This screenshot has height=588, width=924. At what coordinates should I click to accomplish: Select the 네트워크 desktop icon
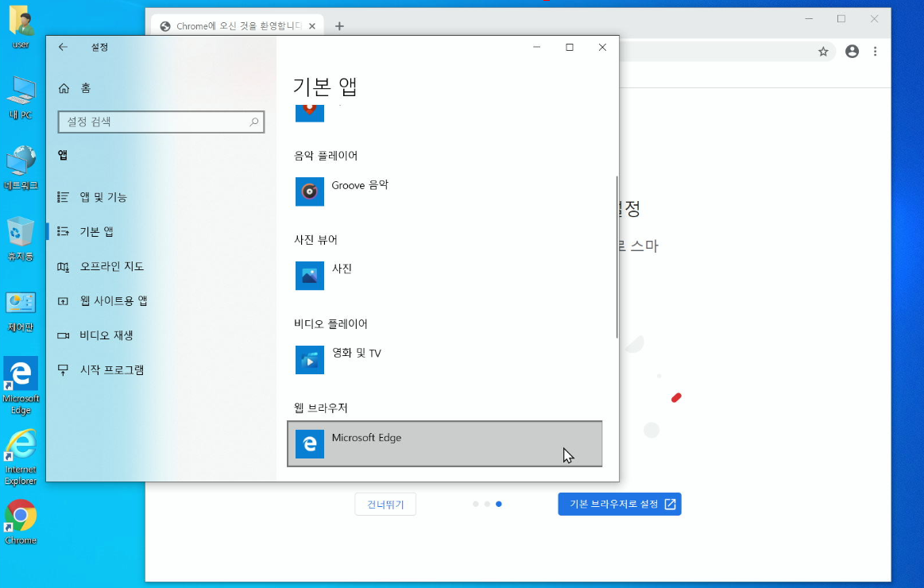pos(21,168)
